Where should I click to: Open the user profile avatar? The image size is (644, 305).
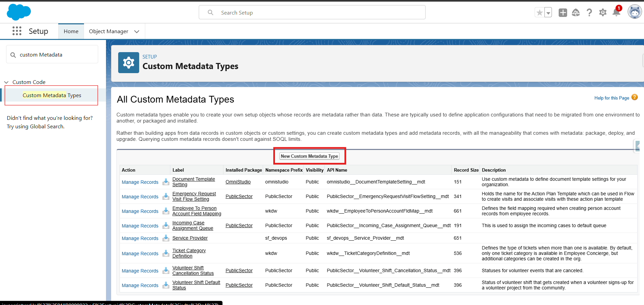(x=635, y=12)
